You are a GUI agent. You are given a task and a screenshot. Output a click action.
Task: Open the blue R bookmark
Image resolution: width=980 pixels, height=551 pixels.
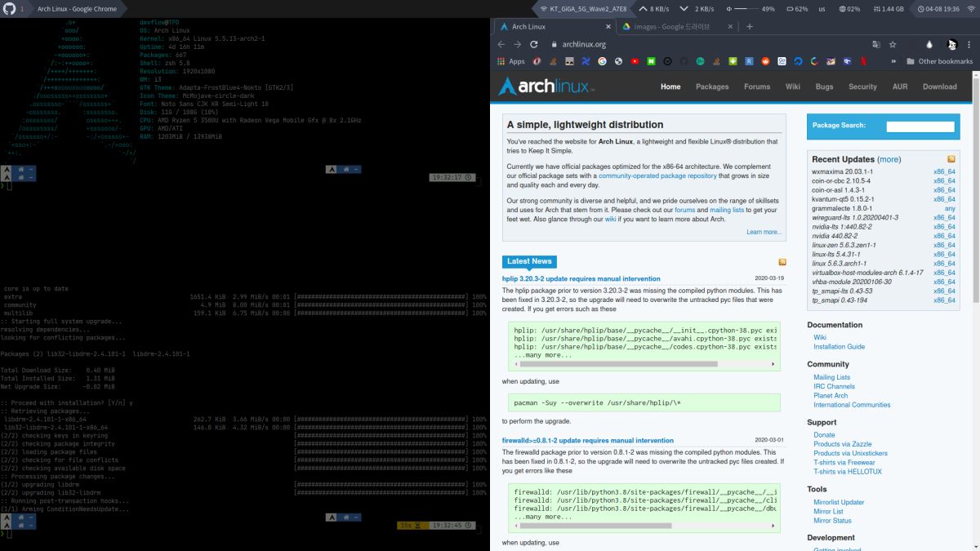point(749,61)
